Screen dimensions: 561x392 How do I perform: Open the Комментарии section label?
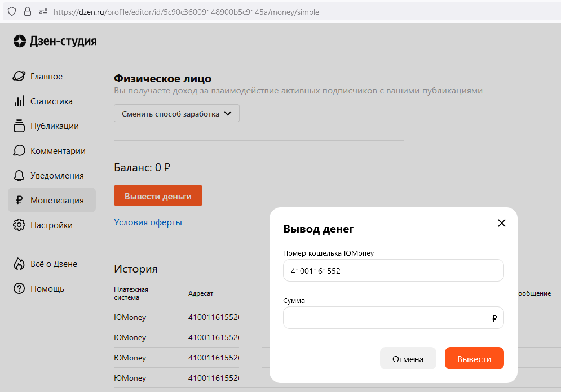click(58, 151)
